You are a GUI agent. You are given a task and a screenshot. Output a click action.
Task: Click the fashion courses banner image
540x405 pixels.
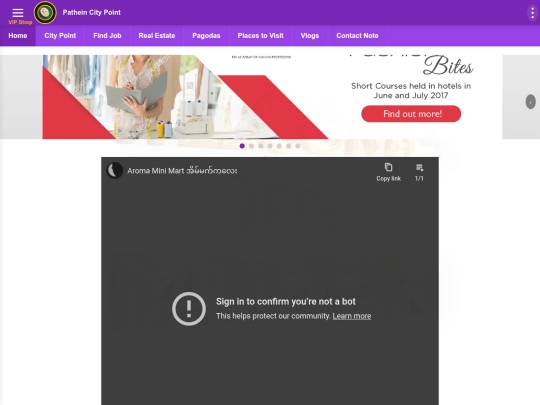coord(272,97)
